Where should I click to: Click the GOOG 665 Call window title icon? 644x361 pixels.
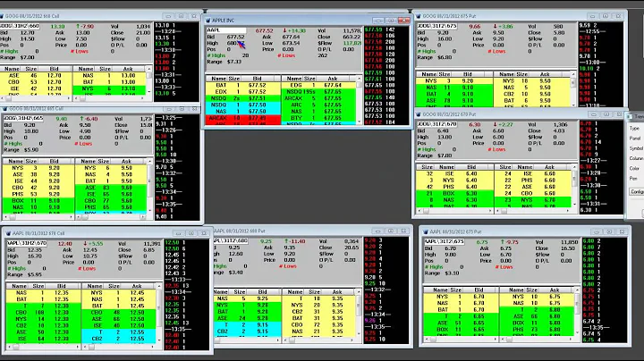pyautogui.click(x=4, y=109)
